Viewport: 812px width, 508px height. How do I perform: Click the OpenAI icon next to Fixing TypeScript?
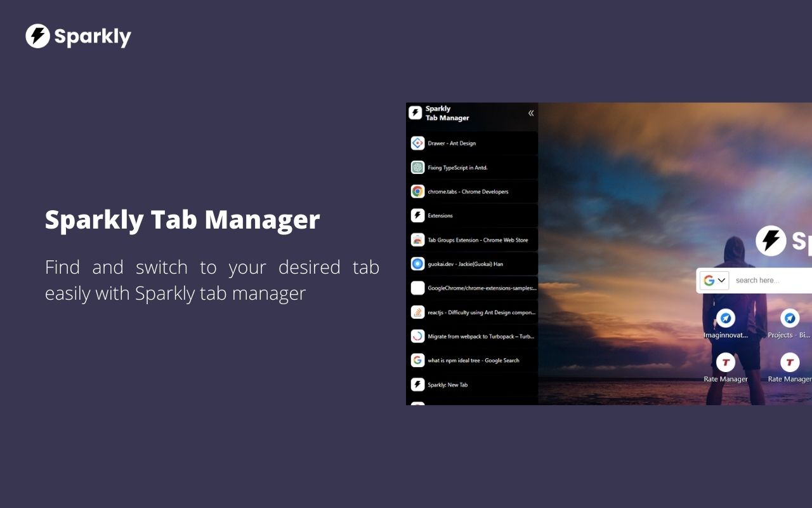(x=417, y=167)
